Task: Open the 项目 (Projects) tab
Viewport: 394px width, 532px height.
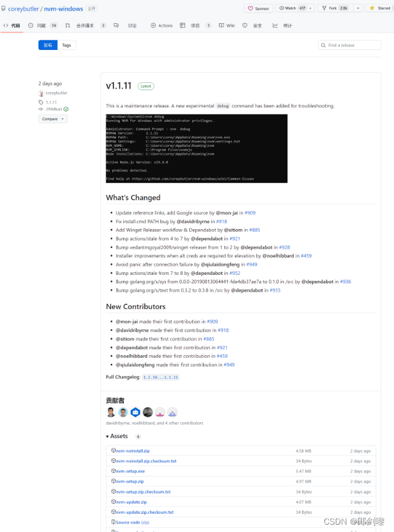Action: click(x=196, y=26)
